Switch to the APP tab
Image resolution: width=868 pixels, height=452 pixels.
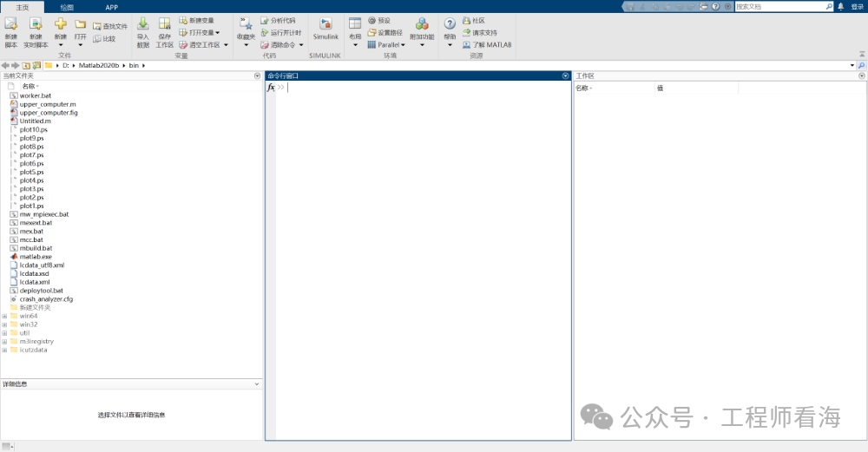[112, 7]
